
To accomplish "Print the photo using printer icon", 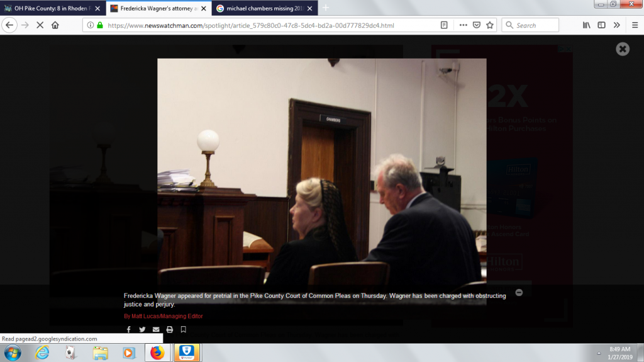I will tap(170, 329).
